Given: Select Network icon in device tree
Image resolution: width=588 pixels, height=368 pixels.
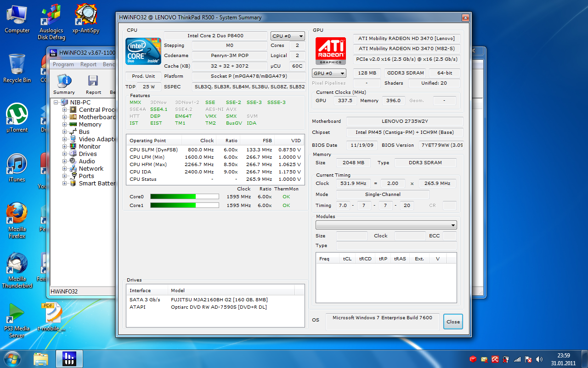Looking at the screenshot, I should pos(73,168).
